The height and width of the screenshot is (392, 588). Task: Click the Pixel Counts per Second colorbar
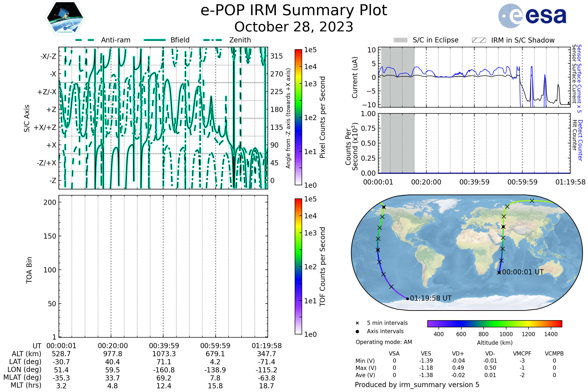click(298, 117)
